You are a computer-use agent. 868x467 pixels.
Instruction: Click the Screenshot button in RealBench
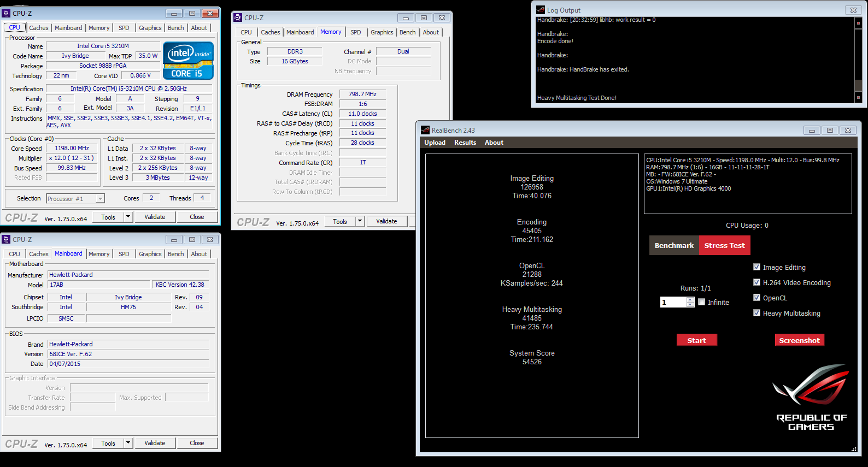pyautogui.click(x=799, y=340)
